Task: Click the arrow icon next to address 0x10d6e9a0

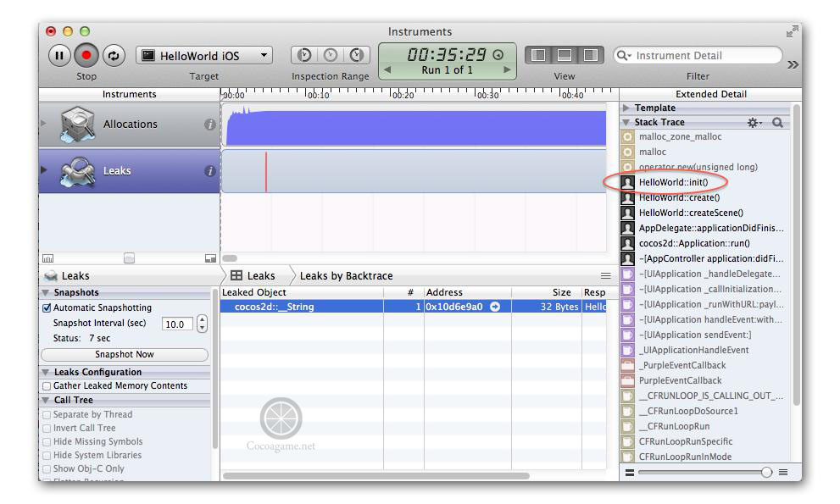Action: (495, 307)
